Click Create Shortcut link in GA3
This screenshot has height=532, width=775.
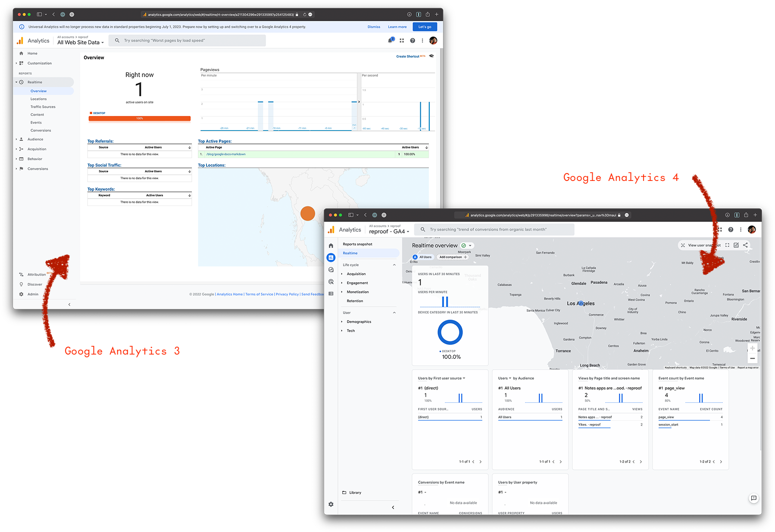[x=407, y=56]
